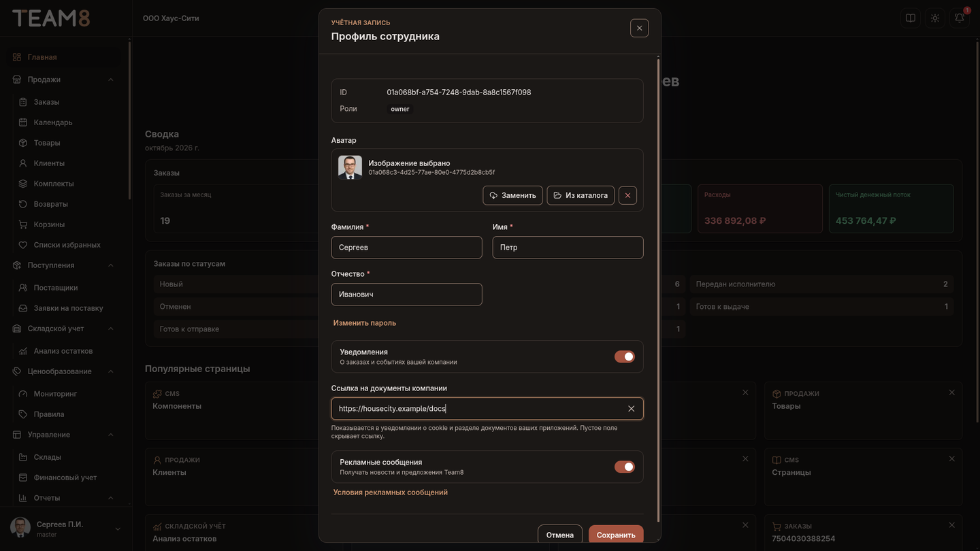Click the Комплекты sidebar icon
980x551 pixels.
(x=23, y=184)
